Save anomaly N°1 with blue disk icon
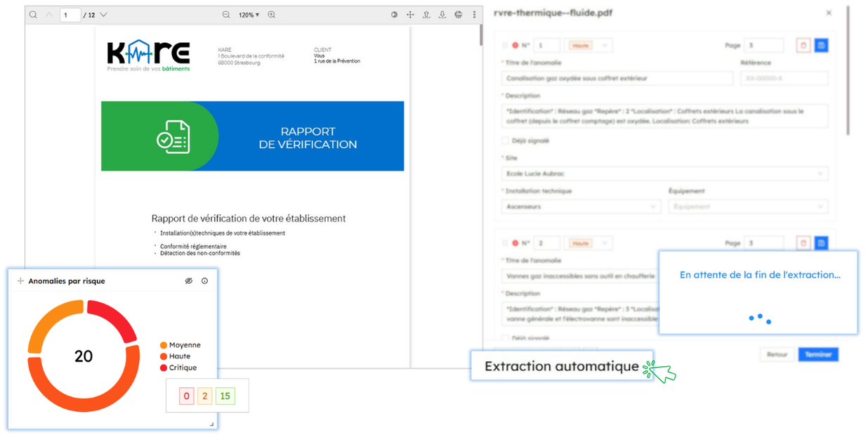 point(821,46)
